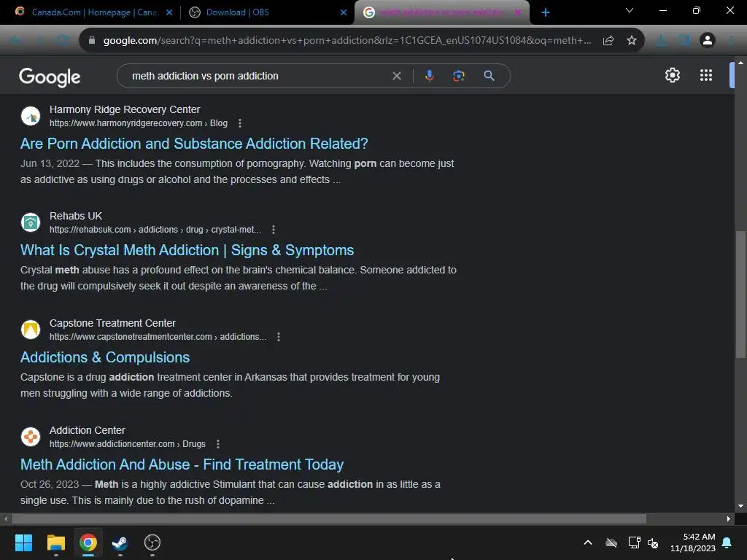Open 'Are Porn Addiction and Substance Addiction Related?'

pyautogui.click(x=194, y=144)
